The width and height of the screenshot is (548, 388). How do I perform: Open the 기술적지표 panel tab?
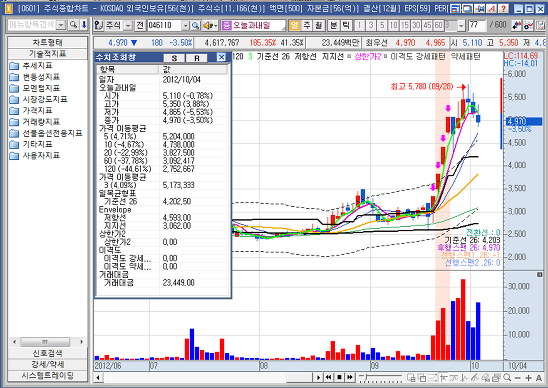pos(48,53)
